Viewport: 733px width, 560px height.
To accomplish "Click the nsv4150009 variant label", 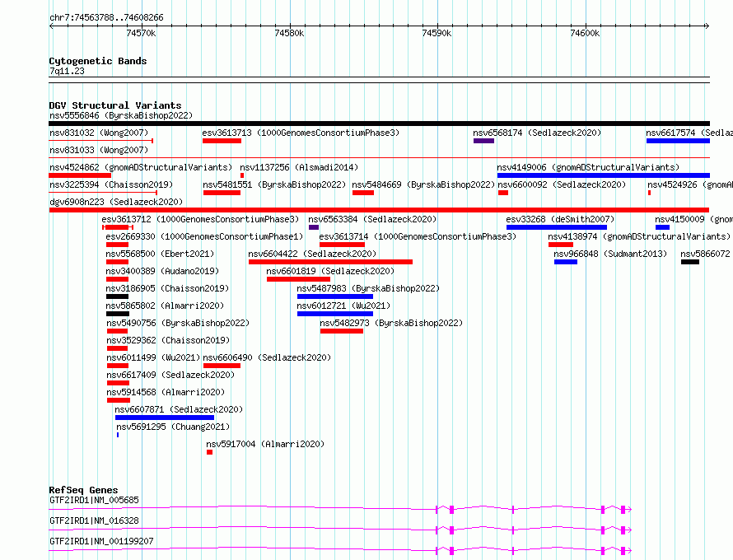I will click(693, 219).
